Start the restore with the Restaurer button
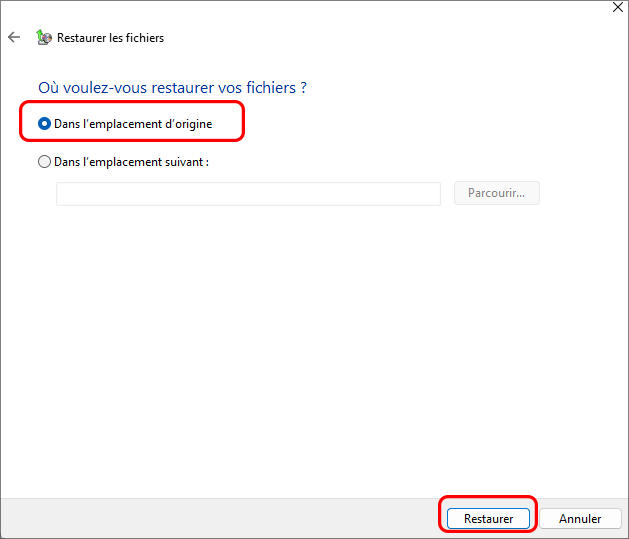The image size is (629, 539). tap(488, 519)
